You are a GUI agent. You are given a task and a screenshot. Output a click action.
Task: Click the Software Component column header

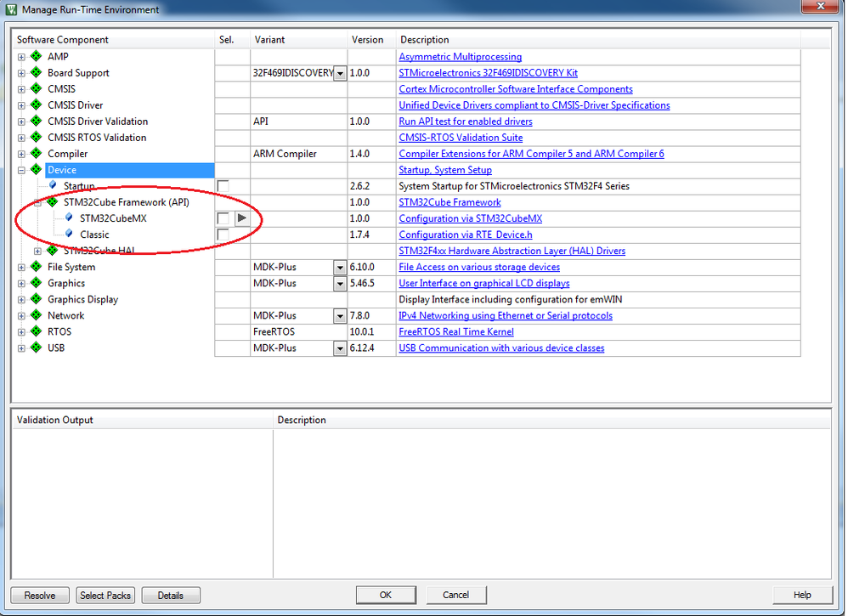click(114, 39)
